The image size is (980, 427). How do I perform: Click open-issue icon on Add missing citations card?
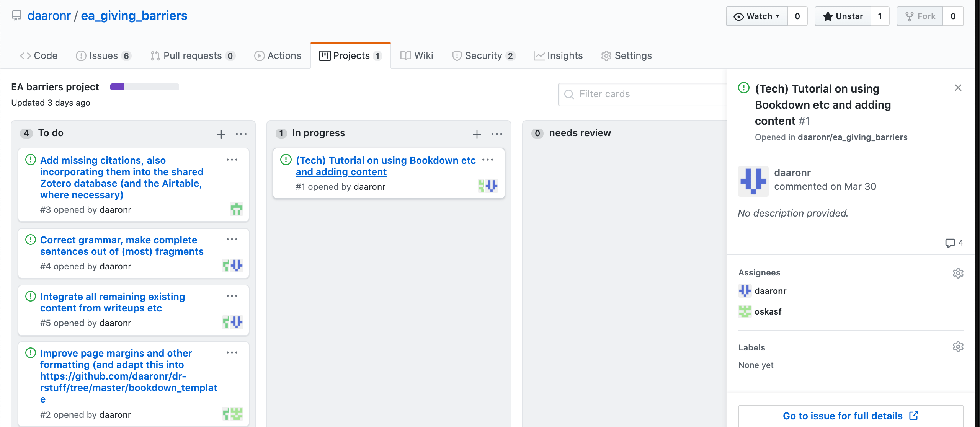(31, 160)
